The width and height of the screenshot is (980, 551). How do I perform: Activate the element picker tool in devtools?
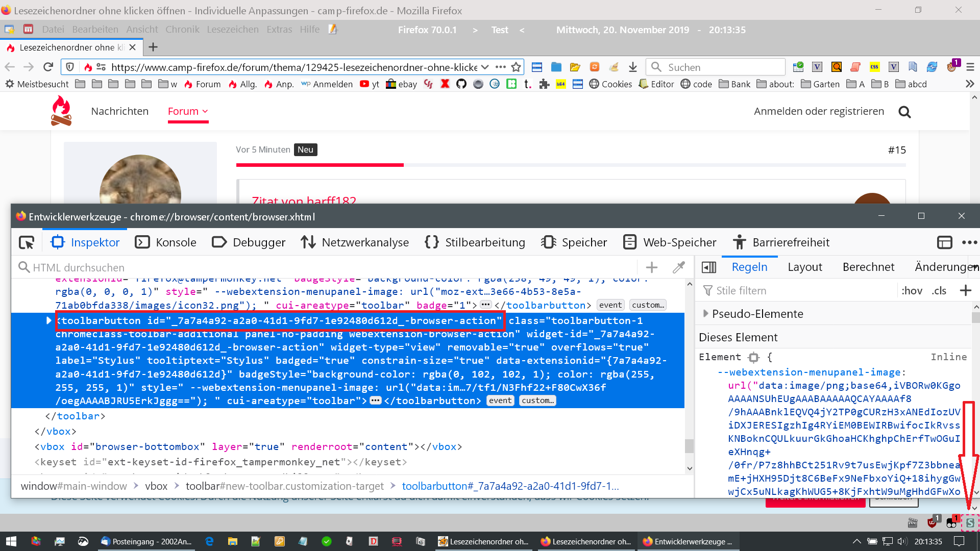tap(27, 242)
